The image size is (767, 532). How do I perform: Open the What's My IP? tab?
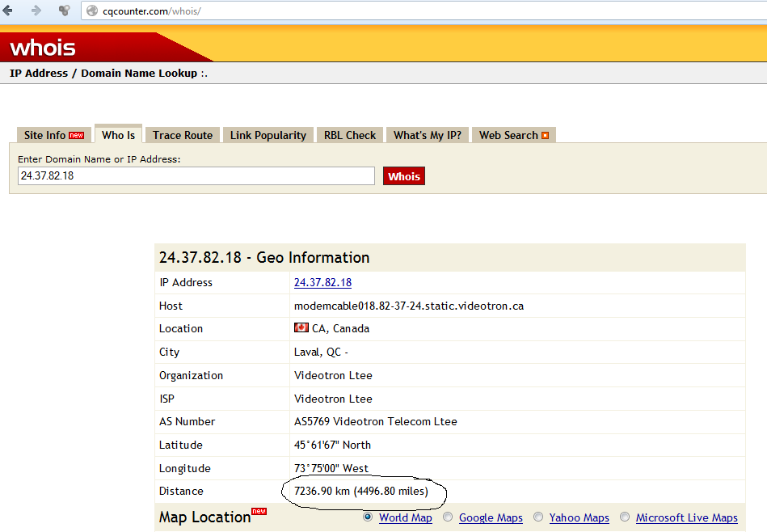point(428,135)
